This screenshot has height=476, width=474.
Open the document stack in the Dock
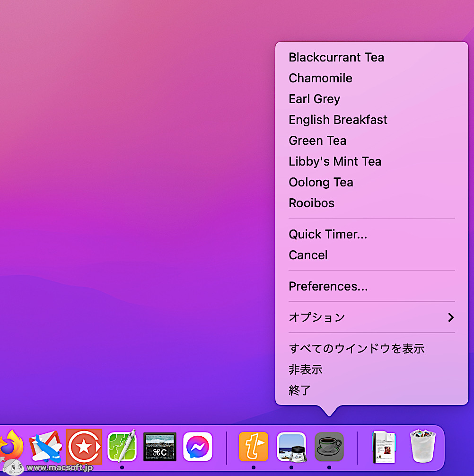pos(384,447)
